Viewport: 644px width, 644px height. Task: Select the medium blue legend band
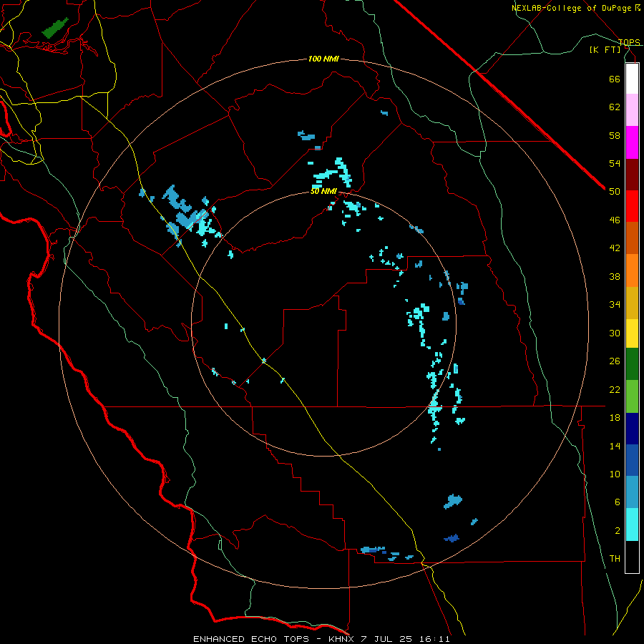(632, 460)
